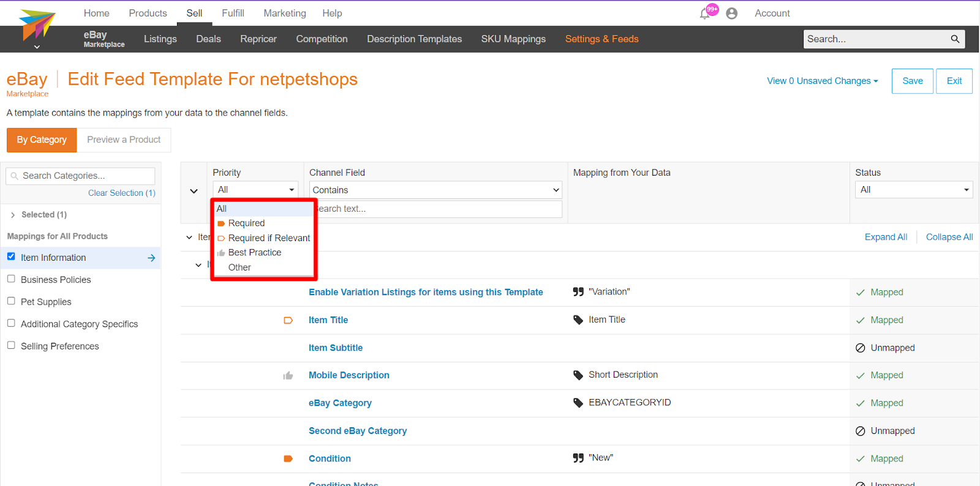Select Required if Relevant option
The height and width of the screenshot is (486, 980).
(264, 238)
